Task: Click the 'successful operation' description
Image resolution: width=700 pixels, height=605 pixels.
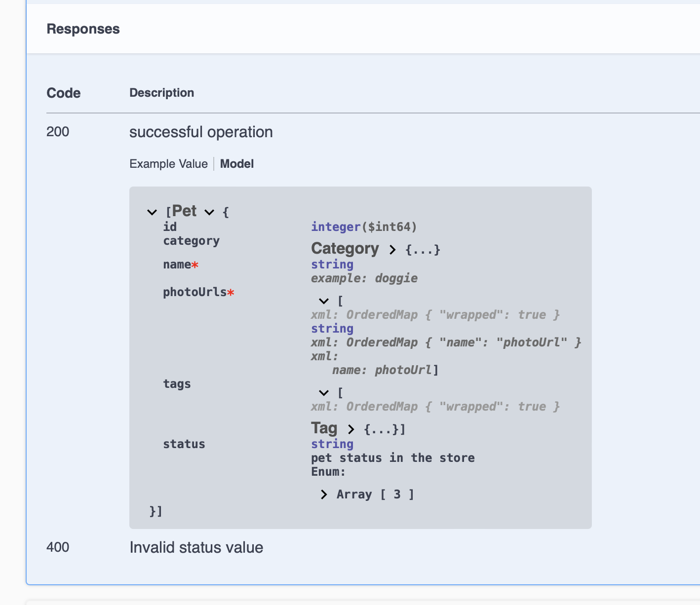Action: (201, 132)
